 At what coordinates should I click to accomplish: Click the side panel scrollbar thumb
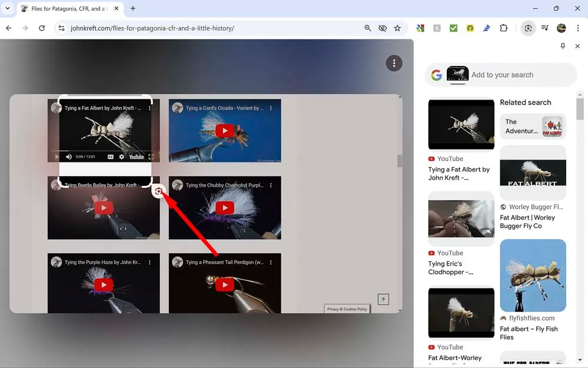click(x=580, y=109)
